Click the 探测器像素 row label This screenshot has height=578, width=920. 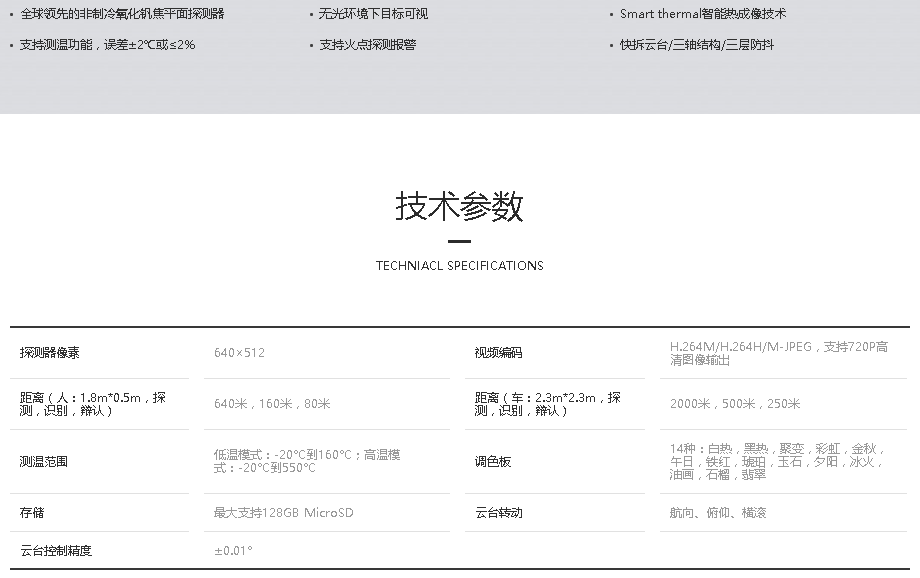tap(50, 353)
